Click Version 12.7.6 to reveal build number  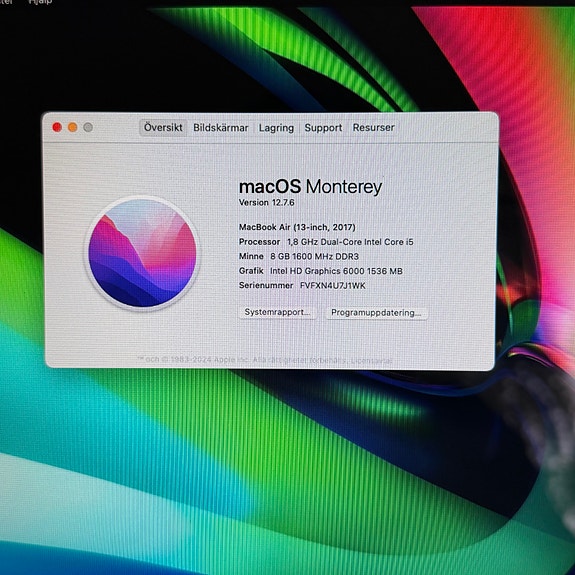click(267, 202)
